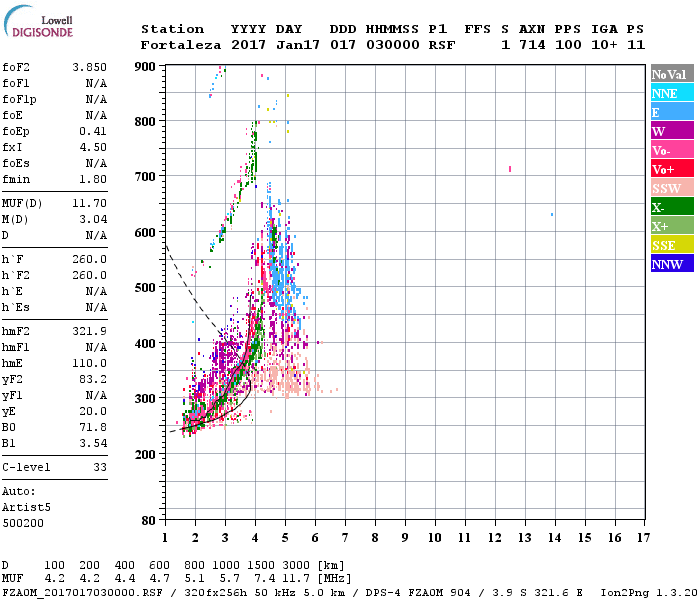This screenshot has width=700, height=600.
Task: Click the E blue legend swatch
Action: click(x=672, y=112)
